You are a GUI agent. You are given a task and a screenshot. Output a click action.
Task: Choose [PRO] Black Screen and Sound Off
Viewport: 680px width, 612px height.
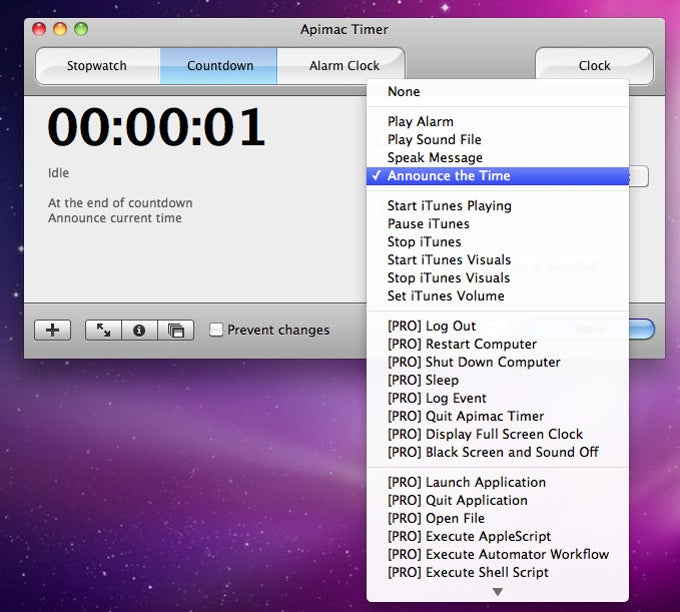coord(497,452)
